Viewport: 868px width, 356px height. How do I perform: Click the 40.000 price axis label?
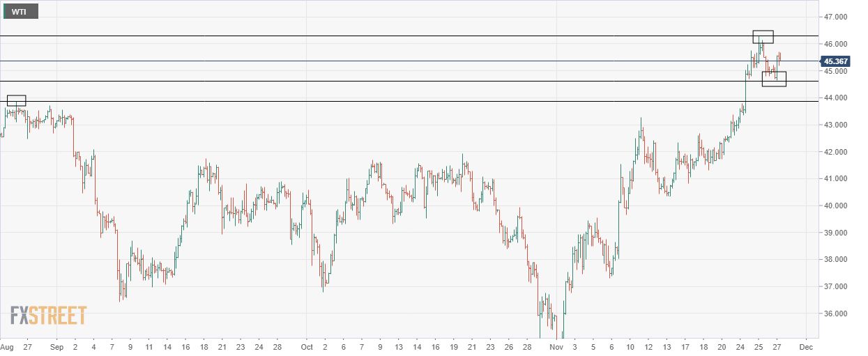pos(836,206)
